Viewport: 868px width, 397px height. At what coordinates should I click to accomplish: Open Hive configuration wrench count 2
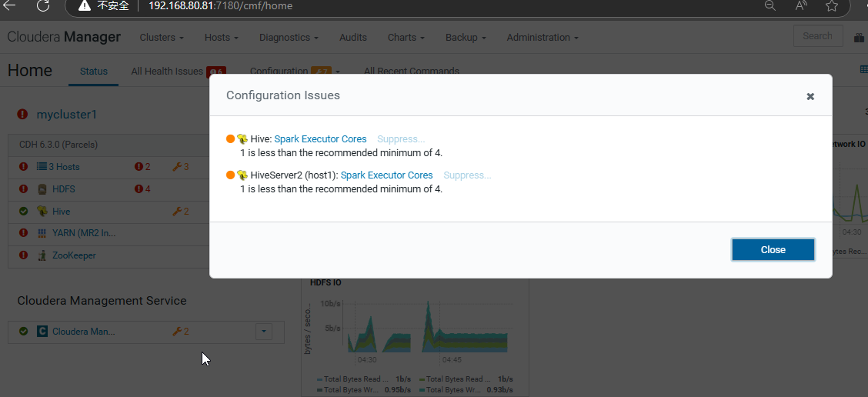(181, 211)
